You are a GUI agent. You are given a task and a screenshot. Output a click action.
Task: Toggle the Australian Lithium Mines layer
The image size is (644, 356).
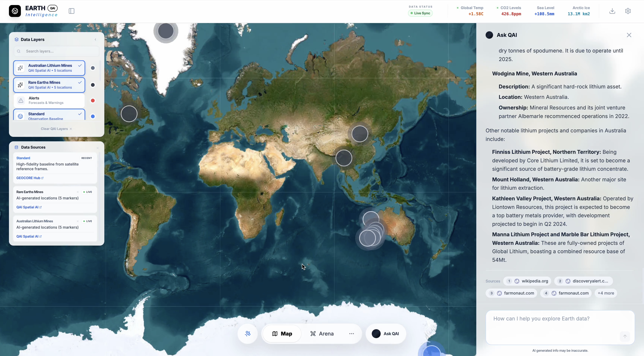click(49, 68)
